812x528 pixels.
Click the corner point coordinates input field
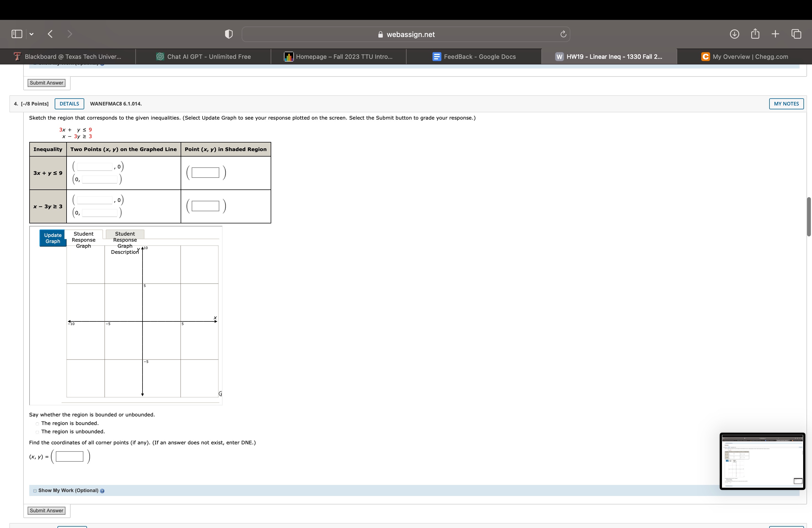click(x=69, y=456)
